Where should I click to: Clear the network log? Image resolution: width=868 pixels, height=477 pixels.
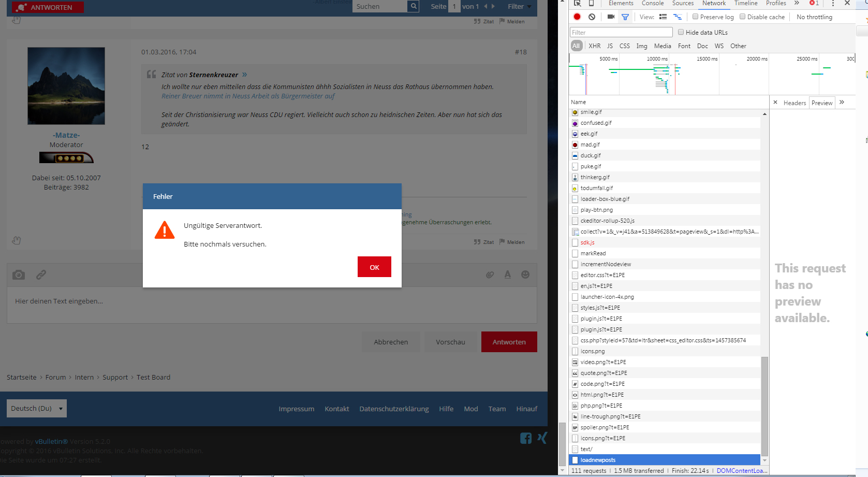tap(592, 17)
